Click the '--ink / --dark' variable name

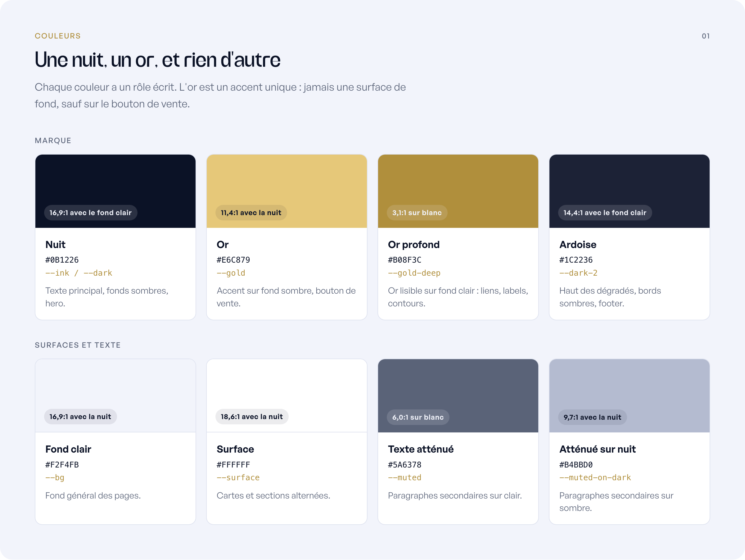click(x=79, y=273)
